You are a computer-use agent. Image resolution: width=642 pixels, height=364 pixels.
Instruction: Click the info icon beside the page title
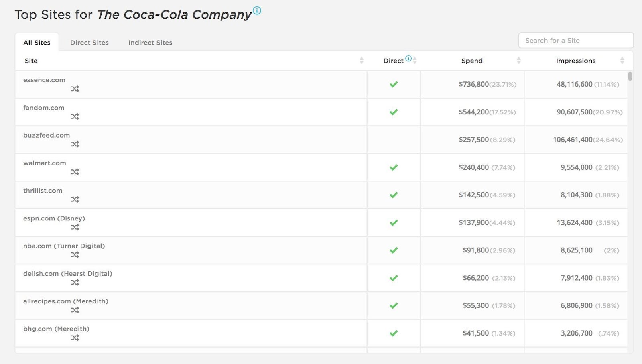pyautogui.click(x=257, y=11)
